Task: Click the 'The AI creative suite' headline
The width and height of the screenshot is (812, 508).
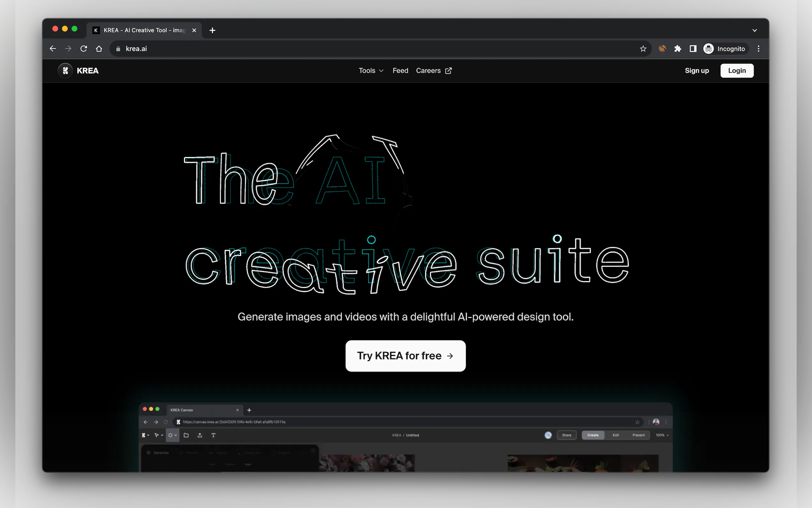Action: point(406,215)
